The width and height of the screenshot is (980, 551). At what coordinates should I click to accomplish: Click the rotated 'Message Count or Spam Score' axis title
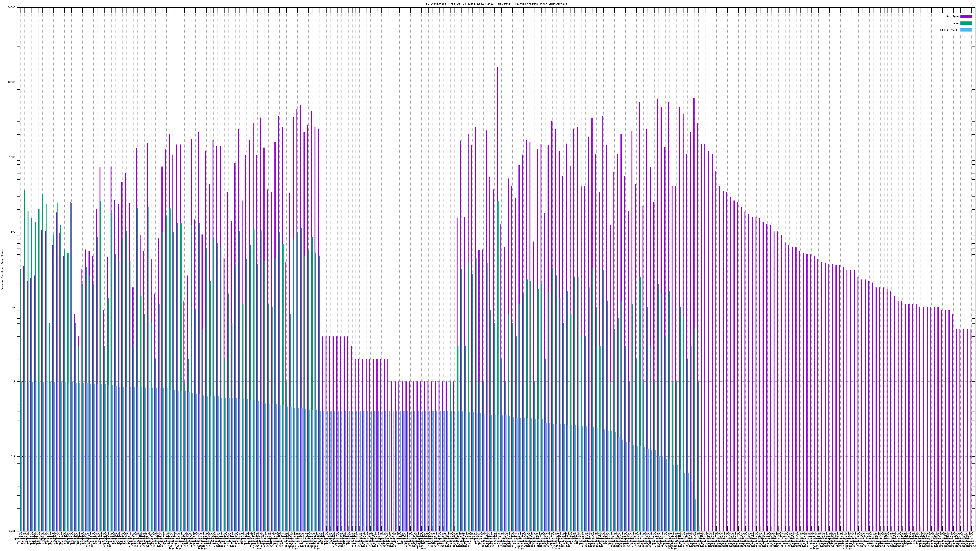[2, 269]
